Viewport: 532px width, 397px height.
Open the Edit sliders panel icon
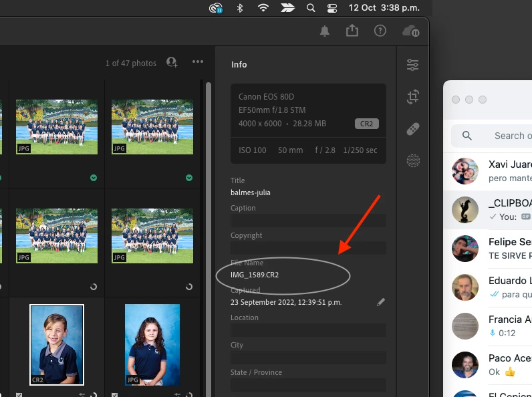[x=413, y=65]
